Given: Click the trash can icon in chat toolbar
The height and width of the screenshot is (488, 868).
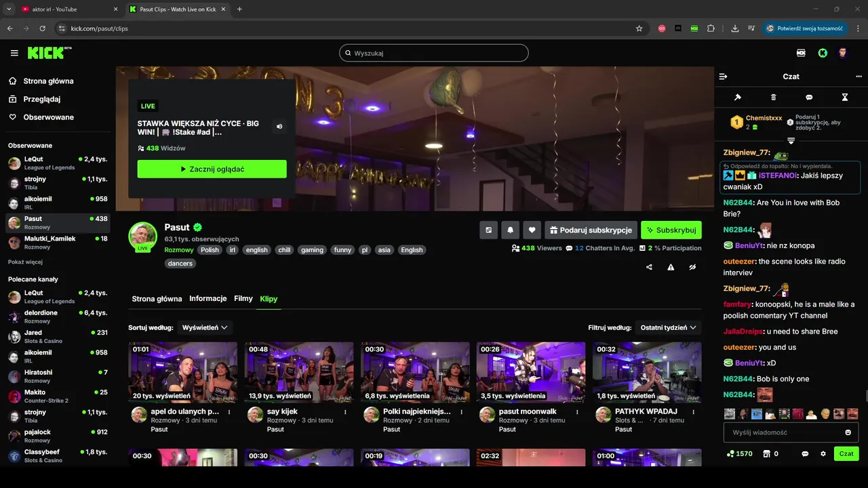Looking at the screenshot, I should pos(774,98).
